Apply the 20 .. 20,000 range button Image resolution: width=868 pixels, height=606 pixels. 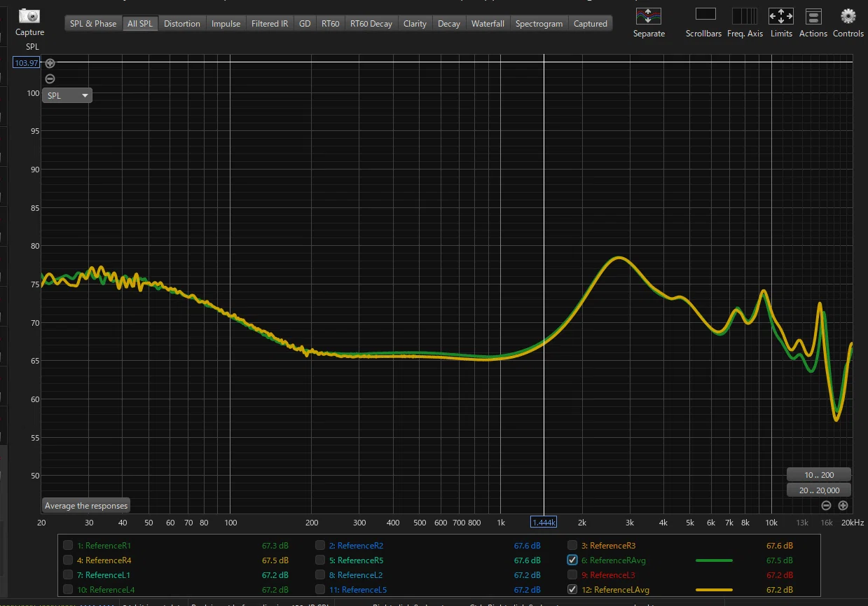819,490
